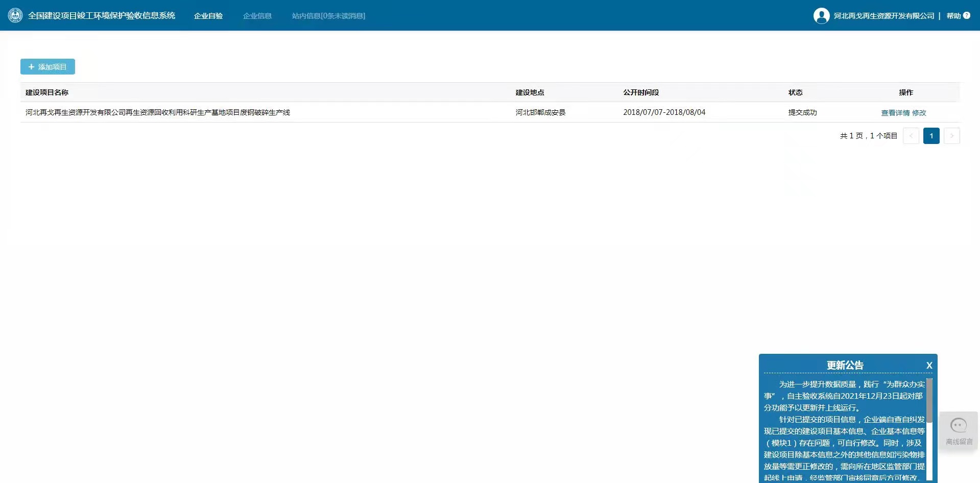The image size is (980, 483).
Task: Click the 共1页，1个项目 summary text
Action: tap(869, 136)
